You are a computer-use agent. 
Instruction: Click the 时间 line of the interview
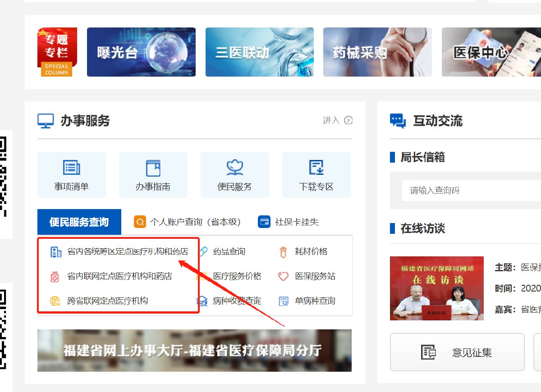click(x=518, y=288)
